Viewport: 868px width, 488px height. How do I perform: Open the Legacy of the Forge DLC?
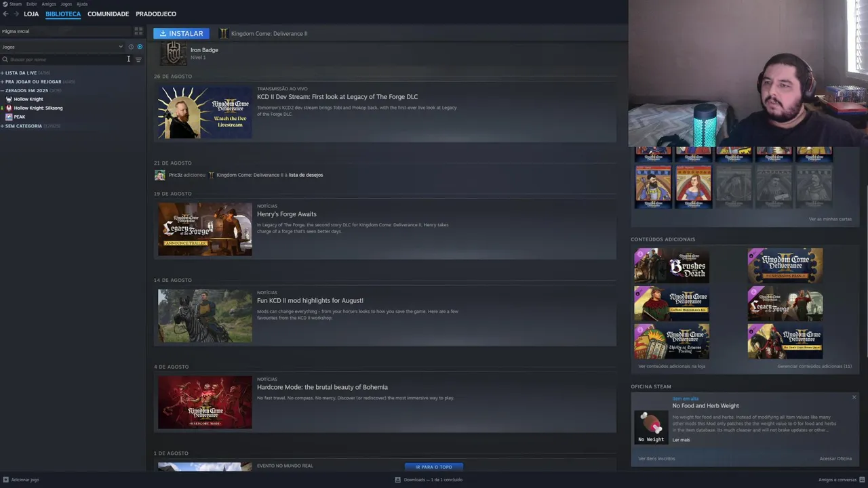click(785, 303)
